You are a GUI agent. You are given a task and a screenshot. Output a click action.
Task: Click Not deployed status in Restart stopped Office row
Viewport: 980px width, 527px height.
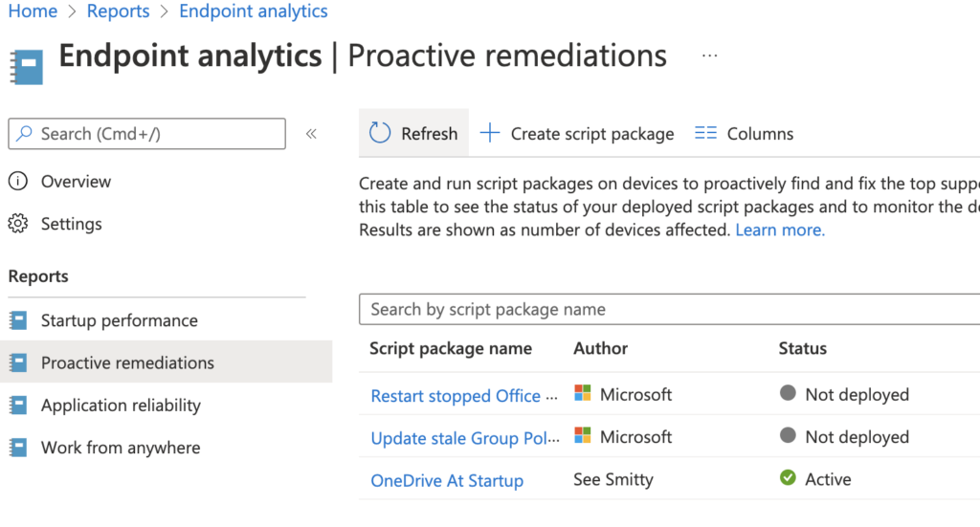click(x=857, y=395)
